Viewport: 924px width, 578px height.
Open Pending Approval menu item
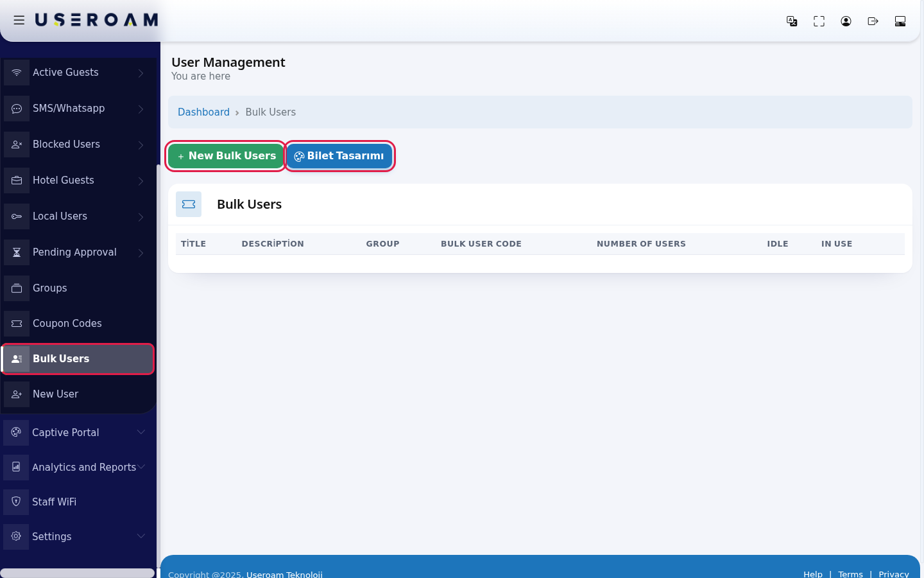(78, 252)
